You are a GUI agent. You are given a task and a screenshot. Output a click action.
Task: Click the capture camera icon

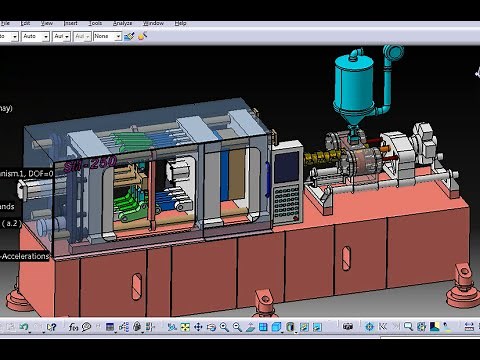coord(348,327)
